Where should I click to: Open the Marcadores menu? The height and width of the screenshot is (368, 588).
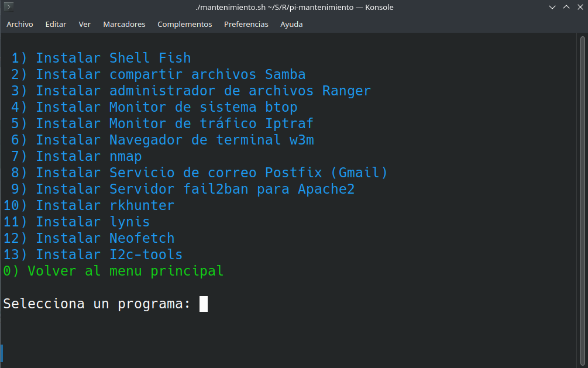point(124,25)
